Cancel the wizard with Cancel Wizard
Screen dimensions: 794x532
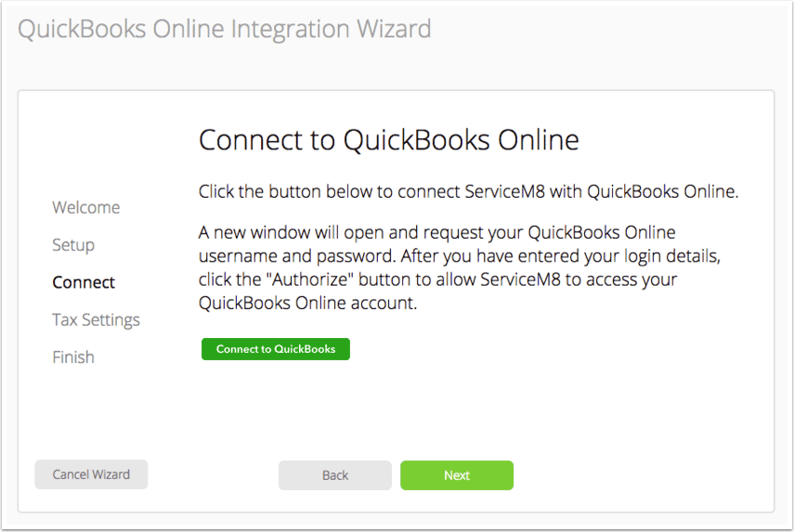pyautogui.click(x=91, y=474)
